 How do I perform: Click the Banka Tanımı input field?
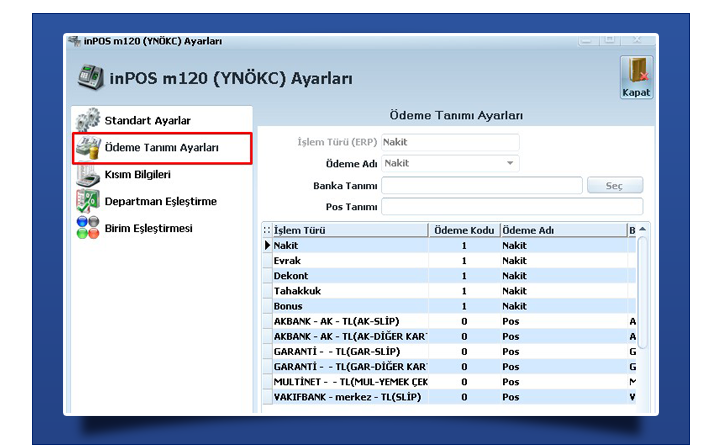pyautogui.click(x=482, y=185)
